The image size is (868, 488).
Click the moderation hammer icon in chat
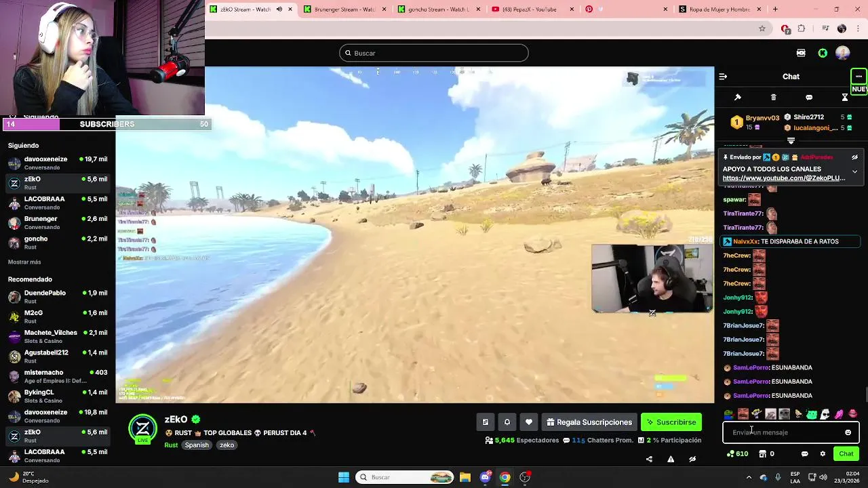point(738,98)
